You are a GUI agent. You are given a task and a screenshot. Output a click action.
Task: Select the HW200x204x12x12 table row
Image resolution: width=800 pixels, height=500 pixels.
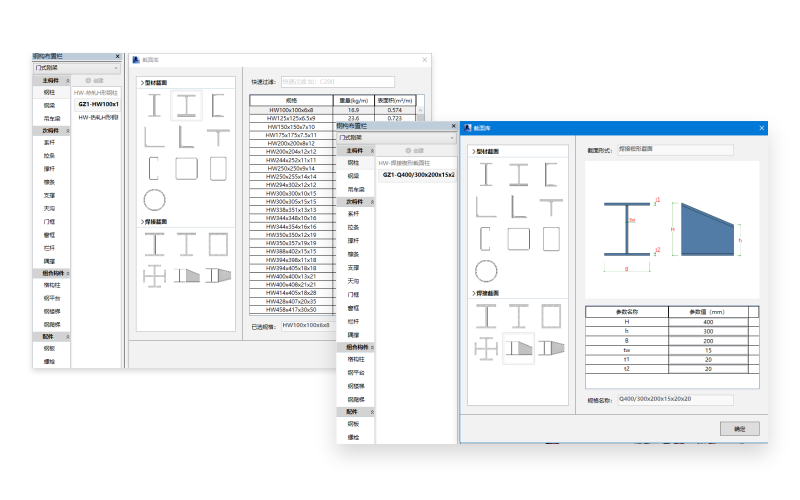pos(292,152)
